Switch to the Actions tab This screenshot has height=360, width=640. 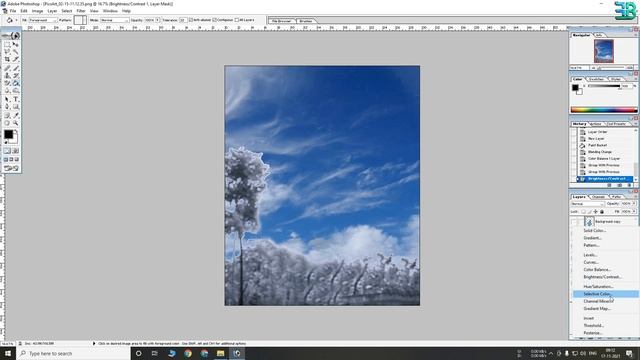[x=596, y=124]
